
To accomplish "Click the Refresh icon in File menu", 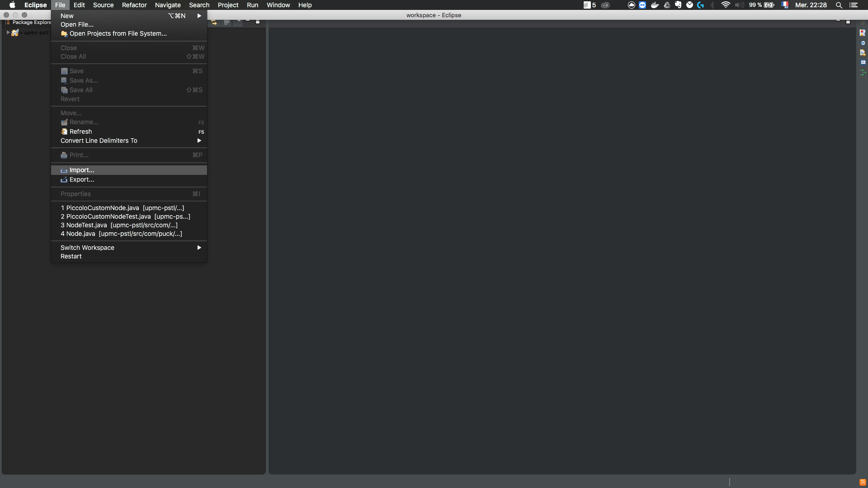I will point(64,131).
